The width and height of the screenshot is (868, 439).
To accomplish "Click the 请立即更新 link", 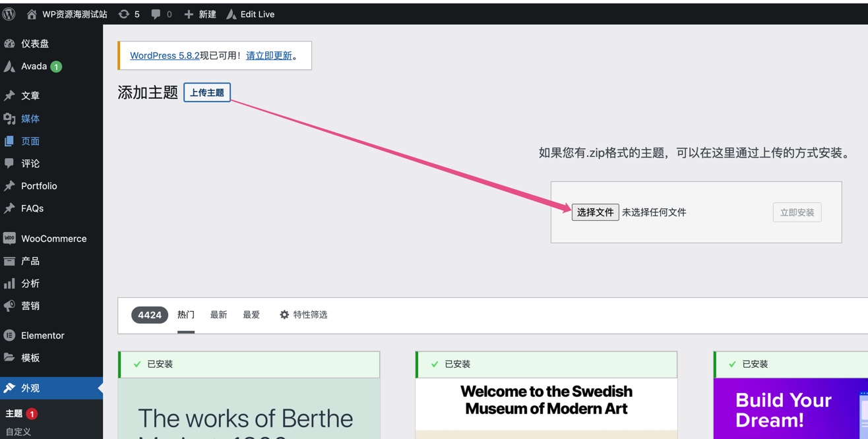I will point(269,56).
